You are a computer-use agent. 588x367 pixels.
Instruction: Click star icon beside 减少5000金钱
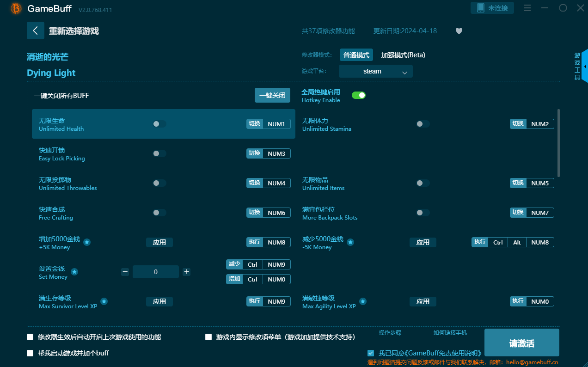tap(350, 242)
